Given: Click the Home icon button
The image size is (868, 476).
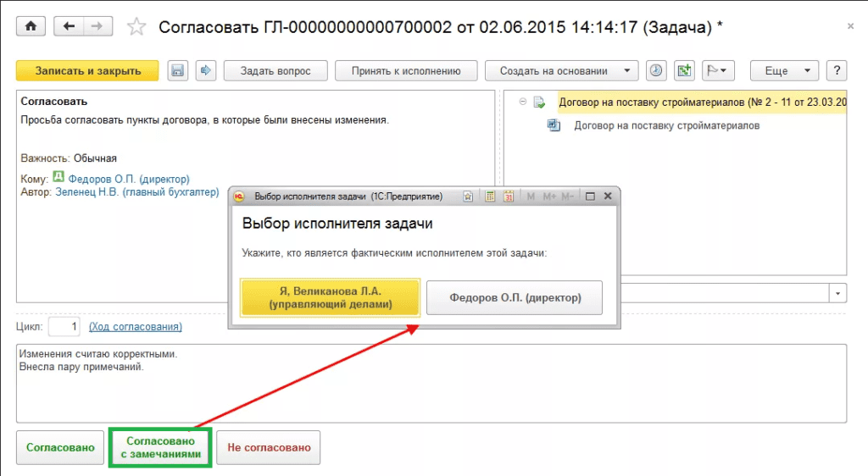Looking at the screenshot, I should [x=31, y=26].
